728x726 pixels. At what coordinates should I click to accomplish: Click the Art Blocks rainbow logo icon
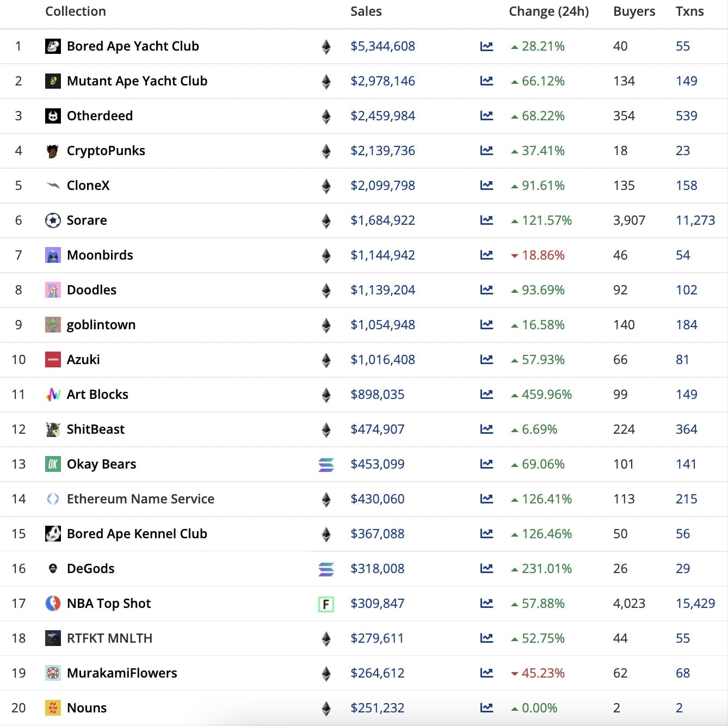coord(53,395)
